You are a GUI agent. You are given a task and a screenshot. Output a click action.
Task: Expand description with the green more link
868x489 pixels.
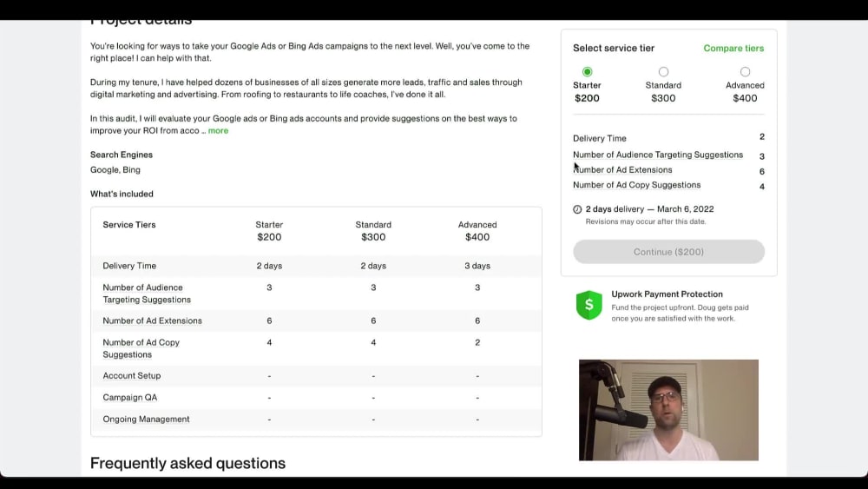click(218, 130)
